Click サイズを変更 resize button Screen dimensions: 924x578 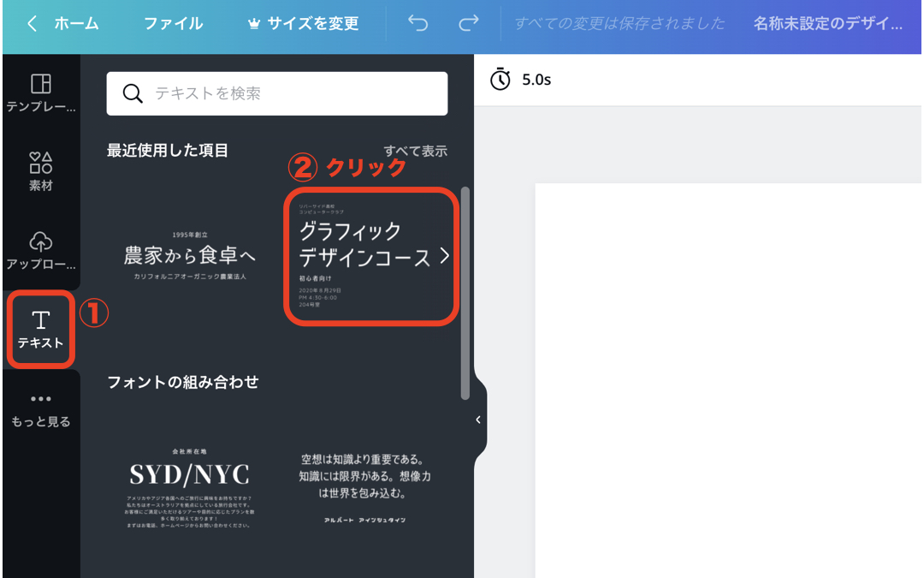(303, 24)
